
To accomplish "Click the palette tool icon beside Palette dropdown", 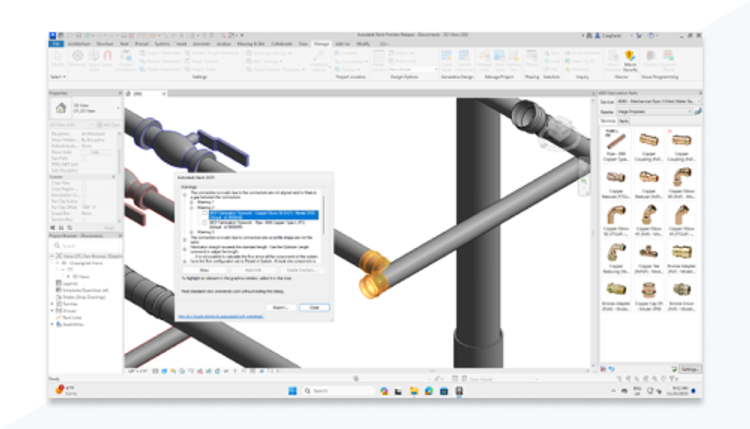I will pyautogui.click(x=698, y=111).
